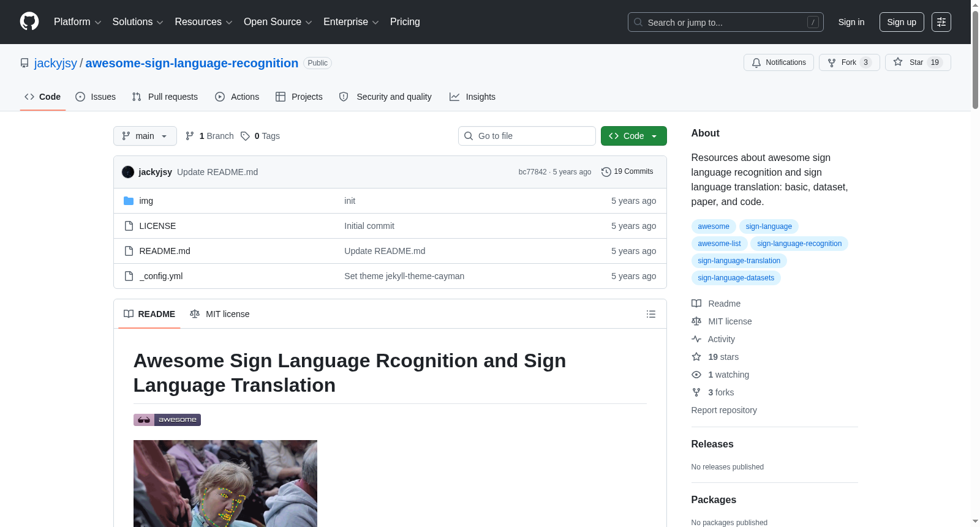Expand the Enterprise menu

tap(351, 22)
